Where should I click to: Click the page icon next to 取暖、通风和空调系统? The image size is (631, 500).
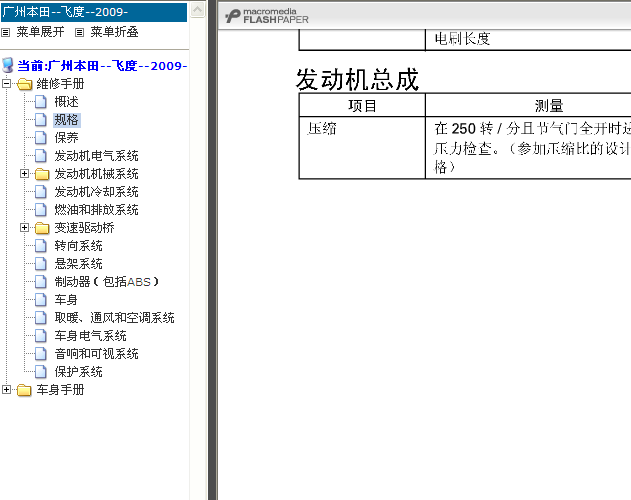[x=41, y=318]
